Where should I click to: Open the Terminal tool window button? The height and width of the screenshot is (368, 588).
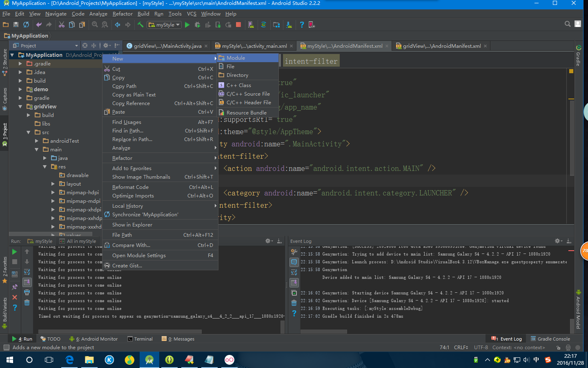pos(140,339)
